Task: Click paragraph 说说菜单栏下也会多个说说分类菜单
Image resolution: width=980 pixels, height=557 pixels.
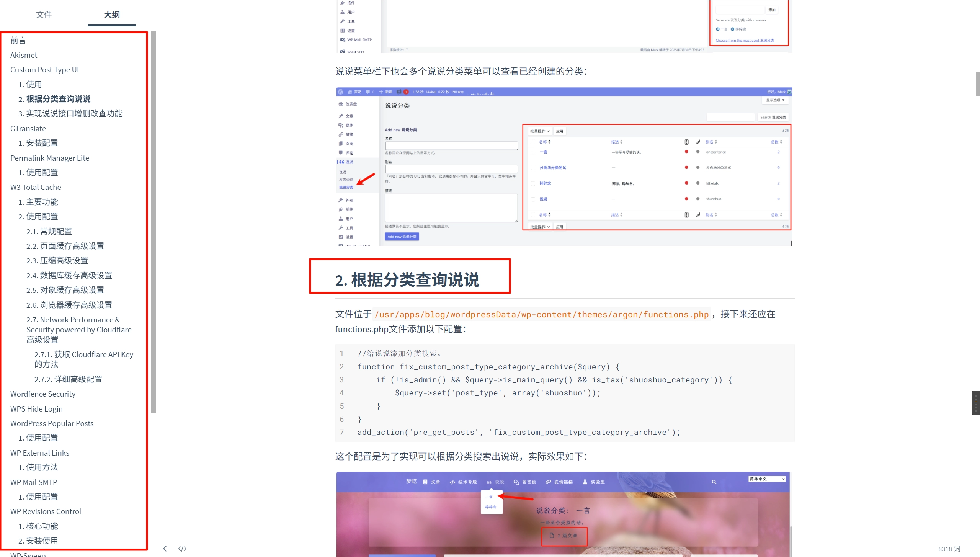Action: 461,71
